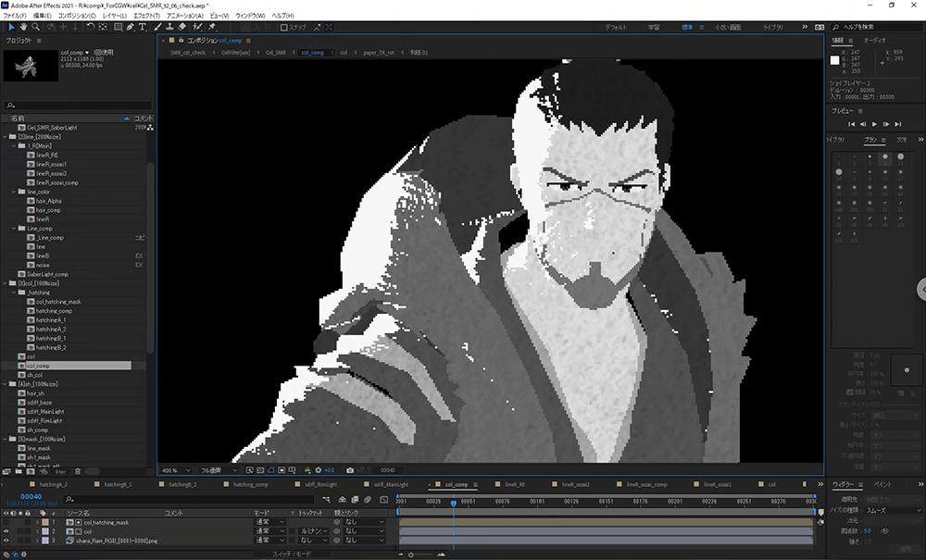Switch to the Paint panel tab
The image size is (926, 560).
point(882,484)
